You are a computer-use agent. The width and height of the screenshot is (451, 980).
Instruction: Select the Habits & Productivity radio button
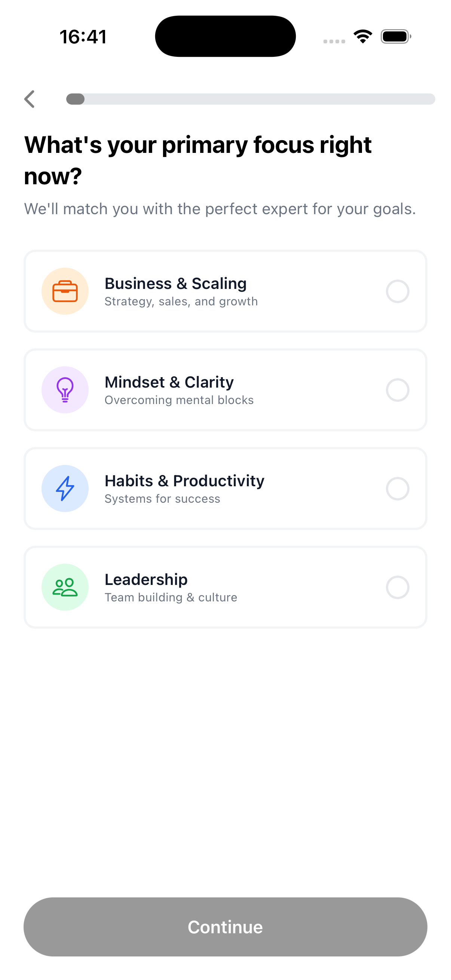398,489
